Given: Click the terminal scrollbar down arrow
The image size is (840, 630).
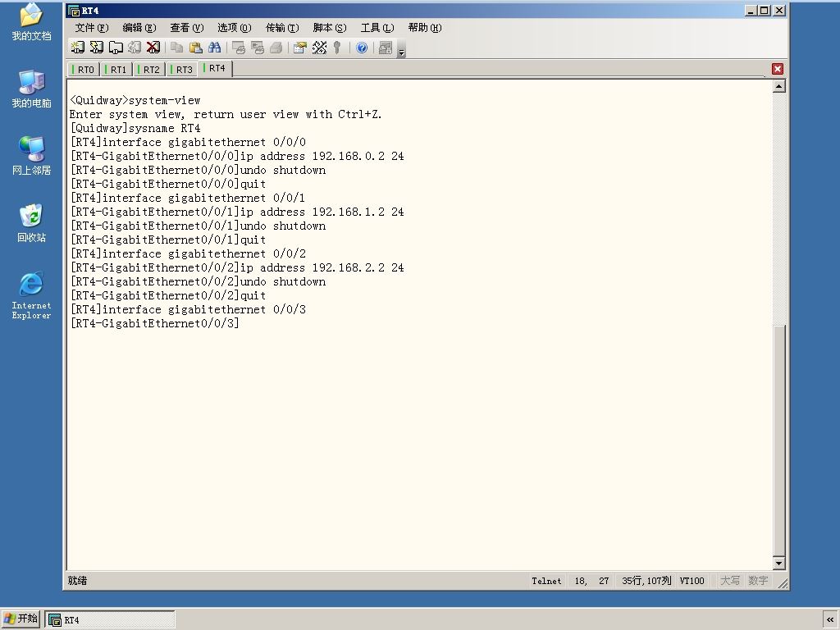Looking at the screenshot, I should pyautogui.click(x=779, y=563).
